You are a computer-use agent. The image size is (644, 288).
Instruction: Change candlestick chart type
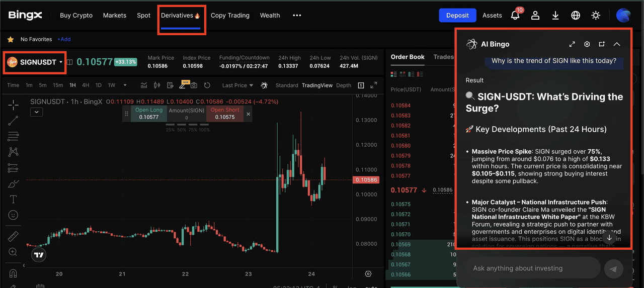(x=157, y=85)
